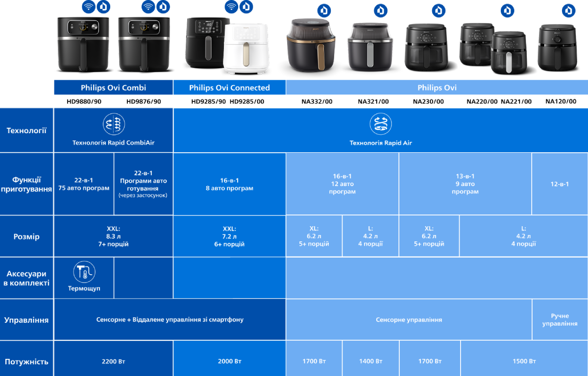This screenshot has height=376, width=588.
Task: Select the HD9876/90 air fryer image
Action: click(x=144, y=45)
